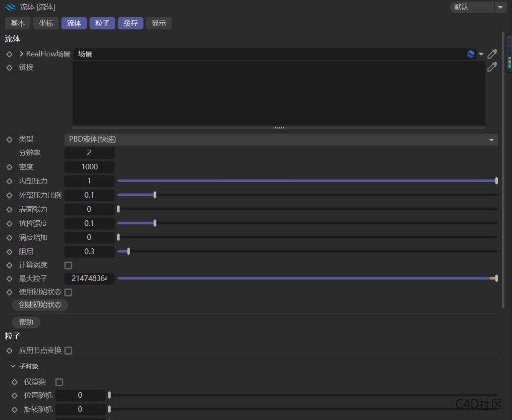This screenshot has width=512, height=420.
Task: Open the 默认 preset dropdown at top right
Action: tap(501, 7)
